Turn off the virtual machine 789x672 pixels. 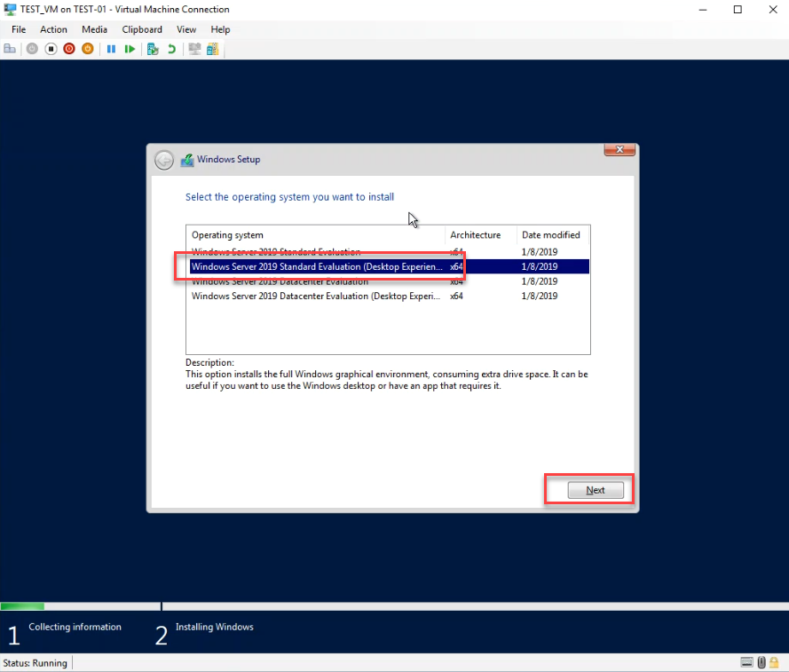pos(51,48)
